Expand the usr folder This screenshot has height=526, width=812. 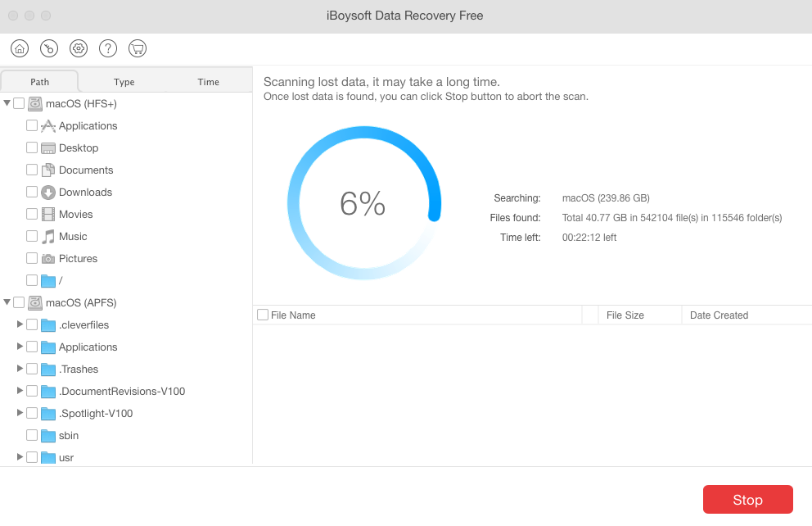tap(20, 456)
